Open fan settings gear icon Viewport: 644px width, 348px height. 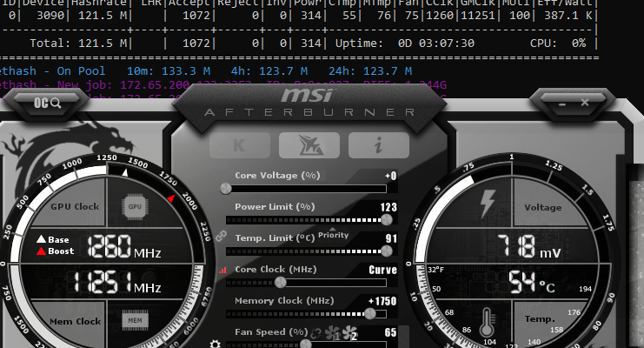pos(215,344)
